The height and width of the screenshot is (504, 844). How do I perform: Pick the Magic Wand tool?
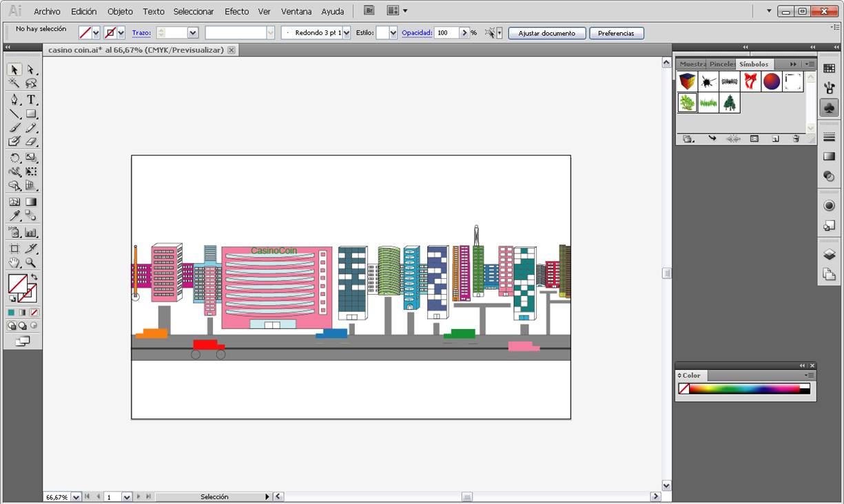pos(14,83)
